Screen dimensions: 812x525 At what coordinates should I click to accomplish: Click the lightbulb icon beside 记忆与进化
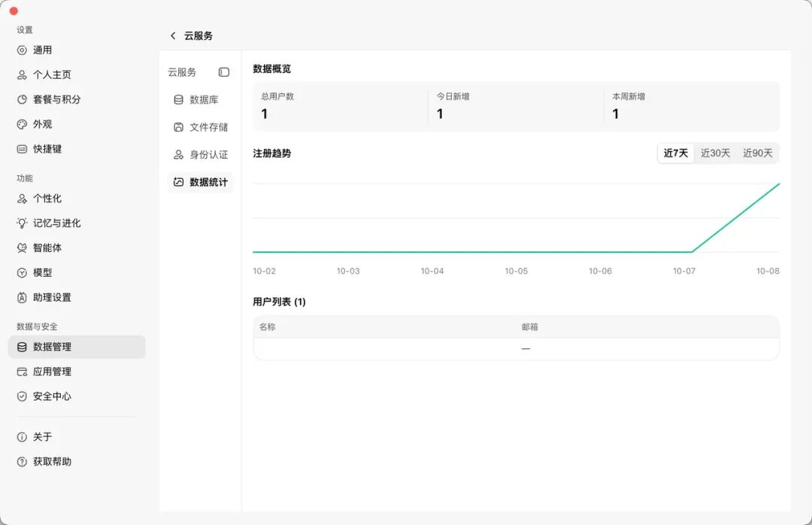[22, 223]
